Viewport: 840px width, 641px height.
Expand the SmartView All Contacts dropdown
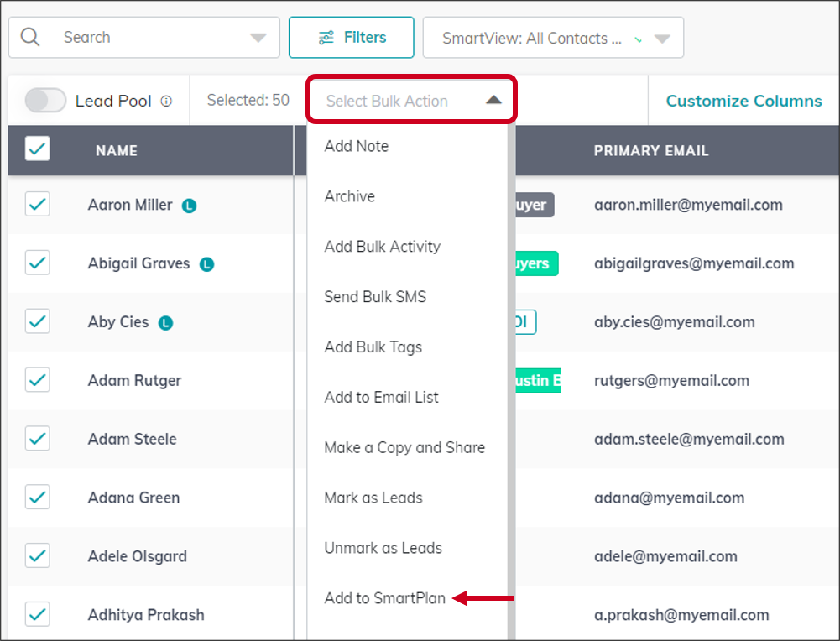click(662, 39)
